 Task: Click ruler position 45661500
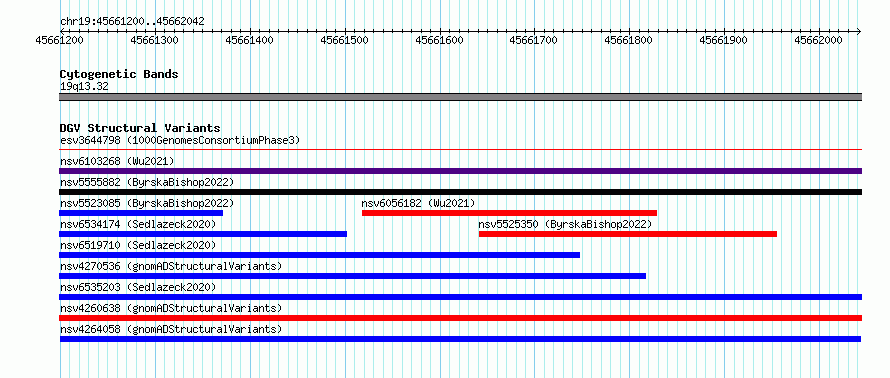345,40
